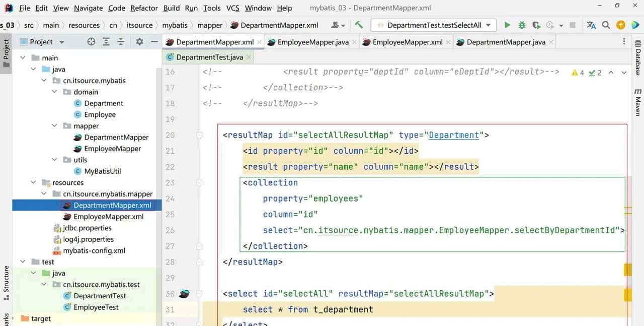The height and width of the screenshot is (326, 644).
Task: Start debugging with the bug icon
Action: pos(522,25)
